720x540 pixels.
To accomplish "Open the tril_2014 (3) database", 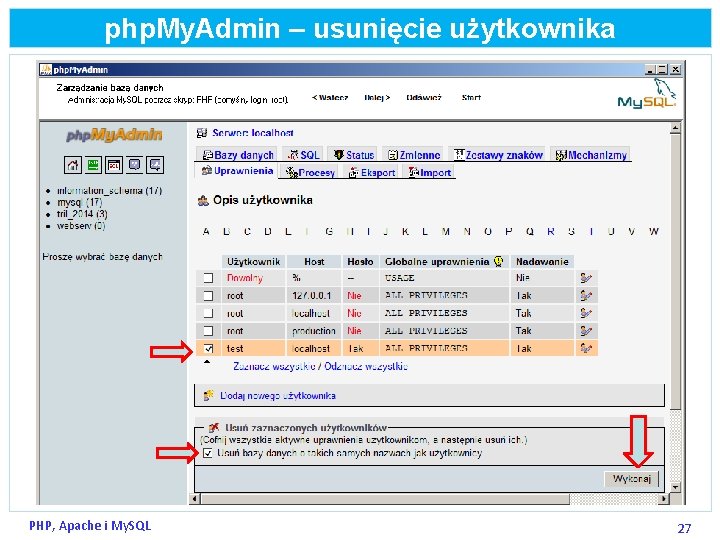I will (82, 214).
